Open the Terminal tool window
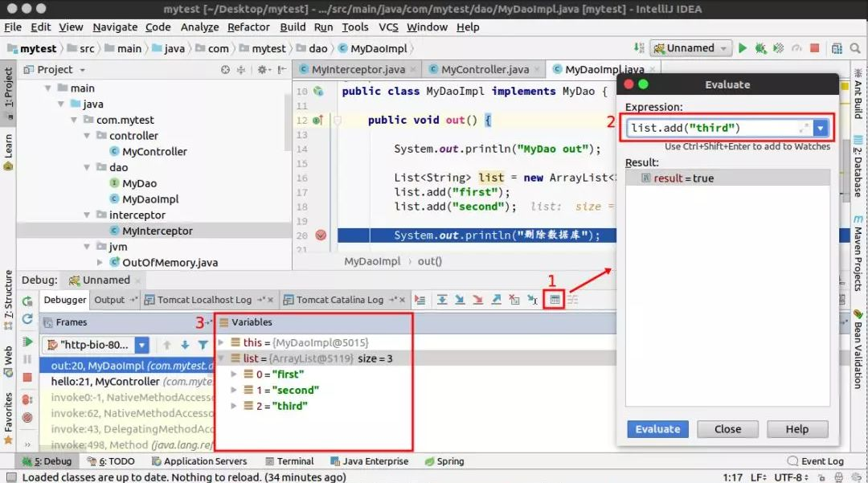The width and height of the screenshot is (868, 483). point(289,461)
